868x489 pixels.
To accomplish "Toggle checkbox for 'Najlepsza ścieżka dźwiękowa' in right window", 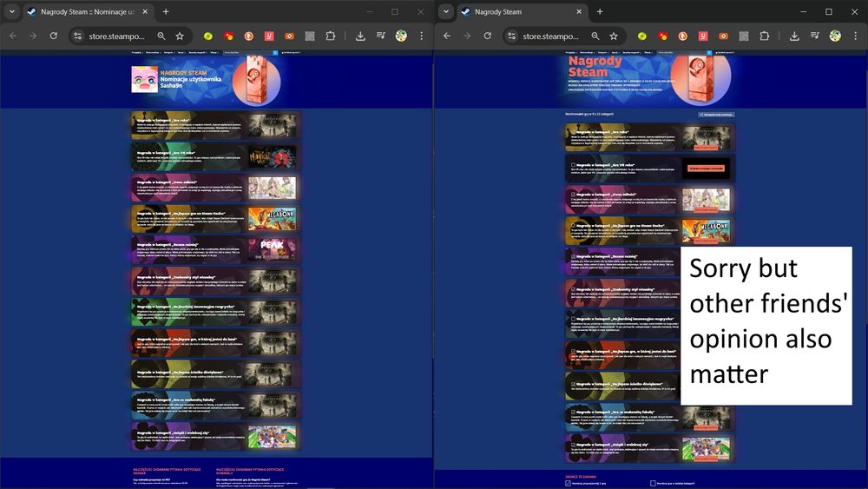I will click(573, 384).
